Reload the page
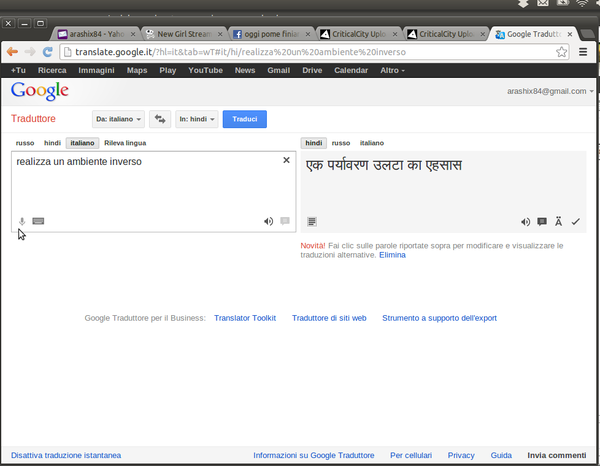 47,52
